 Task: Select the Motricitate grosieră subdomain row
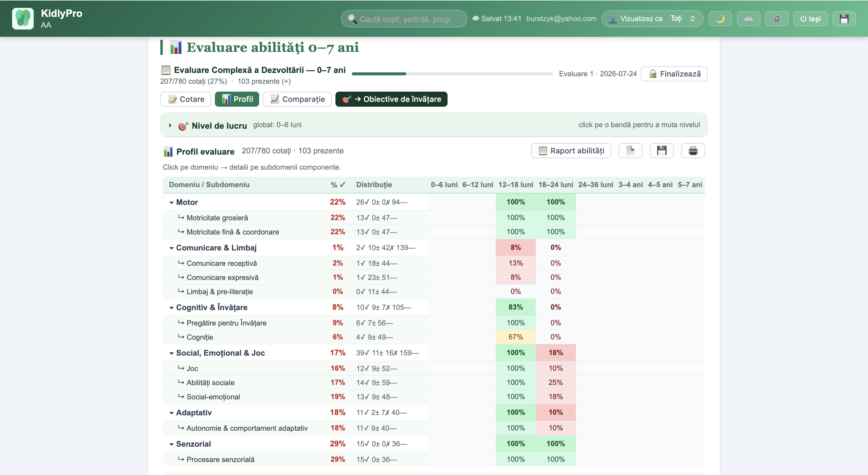click(434, 218)
